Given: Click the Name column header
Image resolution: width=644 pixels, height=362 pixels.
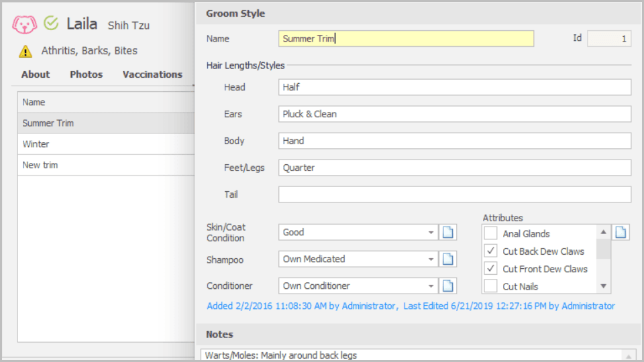Looking at the screenshot, I should [106, 102].
